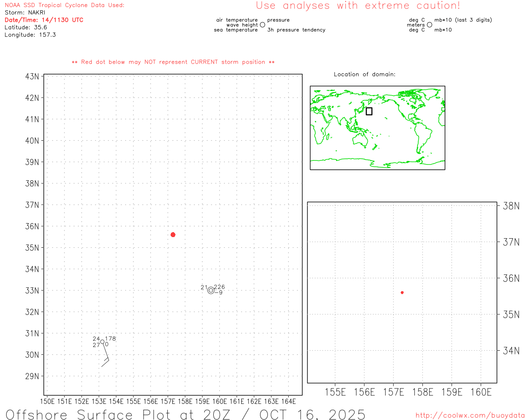Click the sea temperature '27' label
The width and height of the screenshot is (525, 420).
pos(96,345)
